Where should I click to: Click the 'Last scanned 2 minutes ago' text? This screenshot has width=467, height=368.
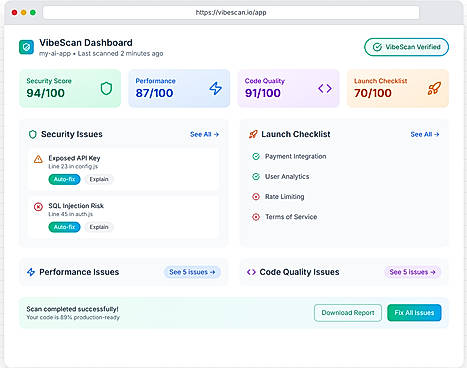pyautogui.click(x=120, y=53)
